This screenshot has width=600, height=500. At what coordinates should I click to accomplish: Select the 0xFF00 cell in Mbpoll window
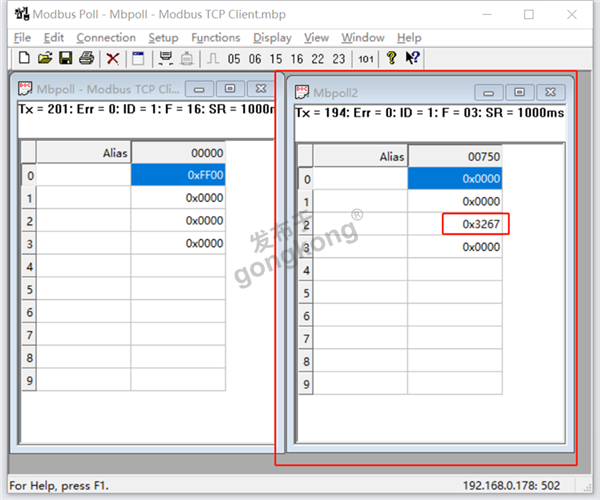(178, 175)
